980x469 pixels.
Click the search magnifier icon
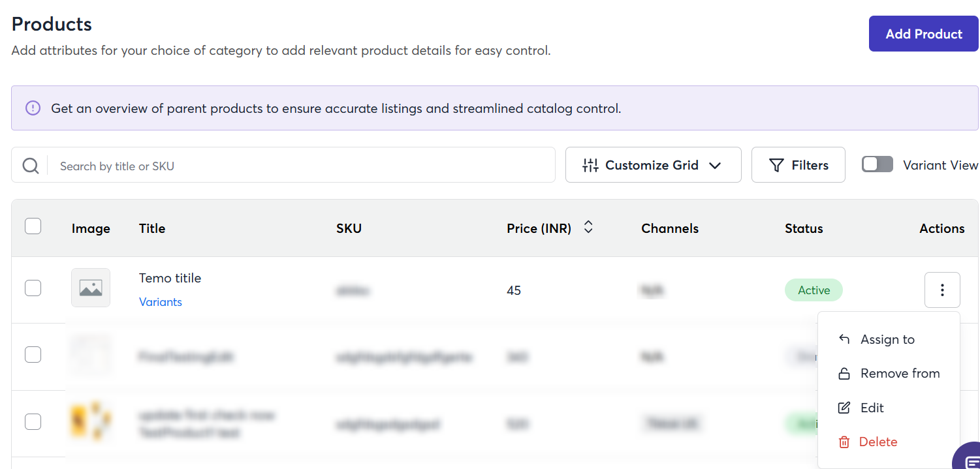coord(31,166)
